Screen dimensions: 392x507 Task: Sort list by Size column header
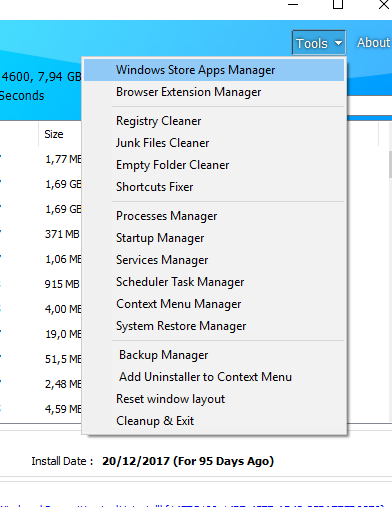tap(54, 134)
